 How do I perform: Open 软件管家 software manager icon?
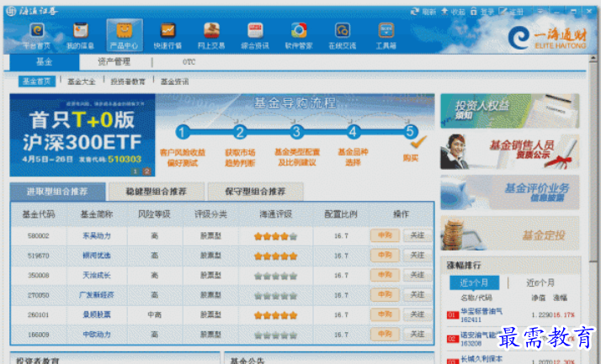coord(299,35)
